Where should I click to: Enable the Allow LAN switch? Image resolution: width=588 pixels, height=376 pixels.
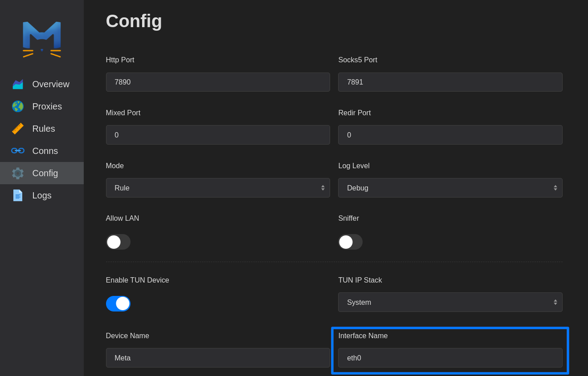pyautogui.click(x=118, y=242)
